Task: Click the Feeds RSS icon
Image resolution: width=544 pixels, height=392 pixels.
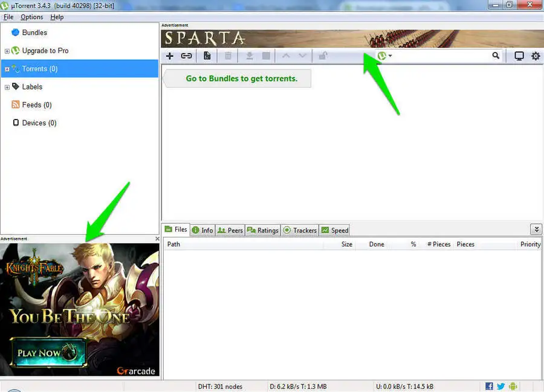Action: pos(16,104)
